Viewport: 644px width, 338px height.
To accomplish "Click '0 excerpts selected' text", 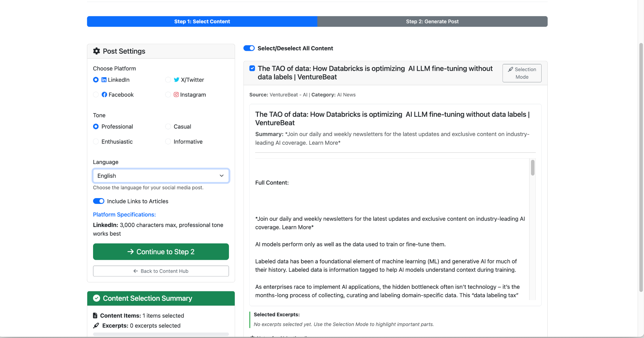I will 155,325.
